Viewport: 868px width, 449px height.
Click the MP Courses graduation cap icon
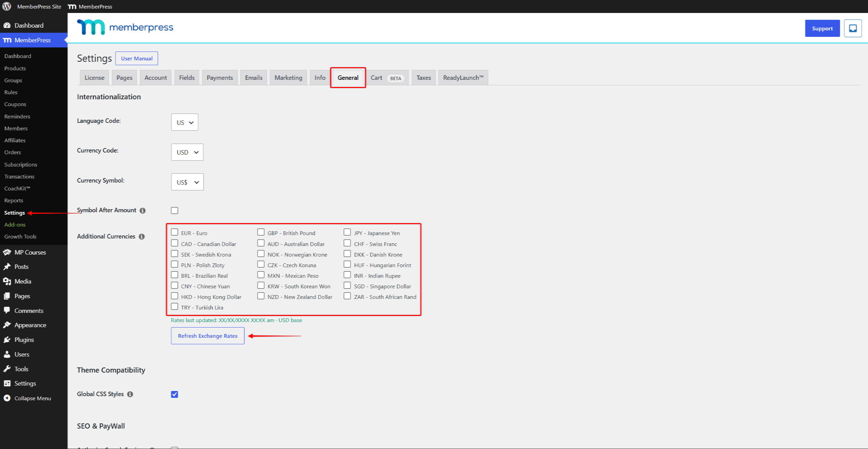[7, 252]
